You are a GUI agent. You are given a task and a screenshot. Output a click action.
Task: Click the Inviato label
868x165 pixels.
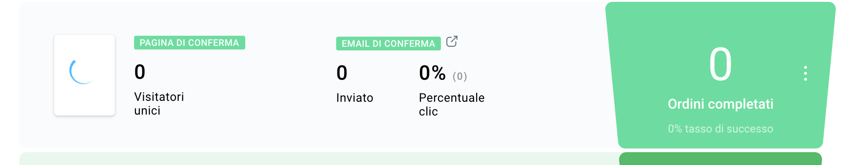tap(355, 98)
